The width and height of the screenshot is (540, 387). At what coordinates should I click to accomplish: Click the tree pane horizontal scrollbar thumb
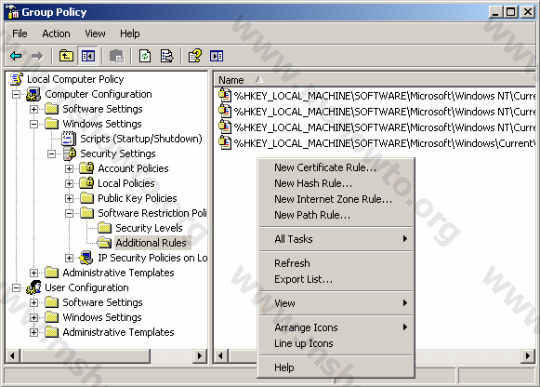[85, 356]
